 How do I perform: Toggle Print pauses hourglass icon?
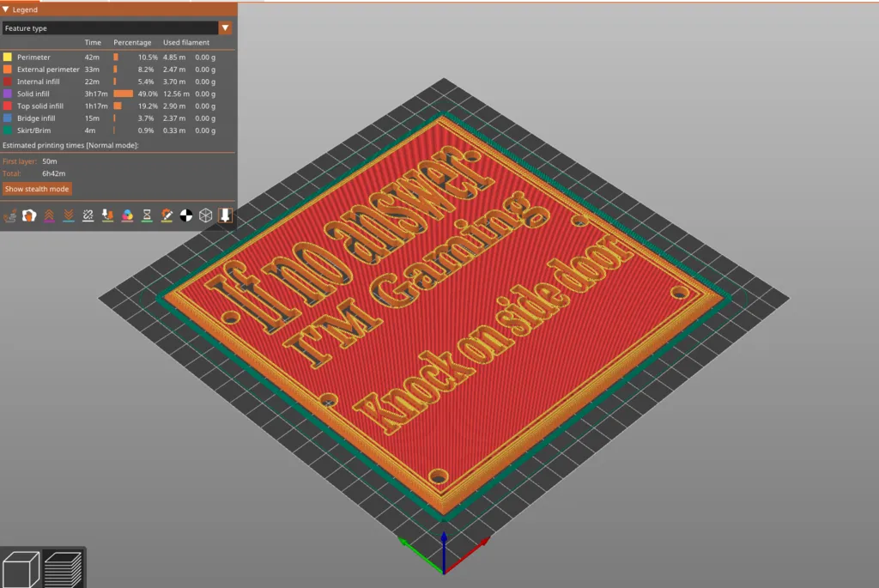(x=147, y=215)
